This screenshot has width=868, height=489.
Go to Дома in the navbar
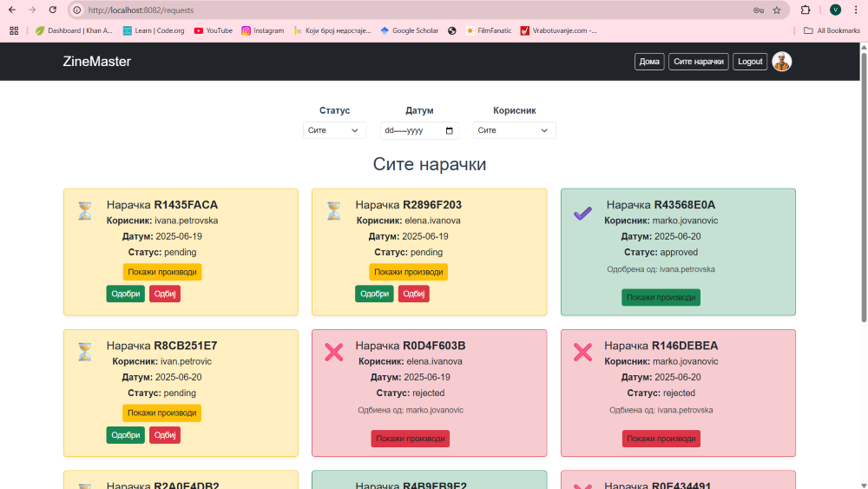coord(650,62)
